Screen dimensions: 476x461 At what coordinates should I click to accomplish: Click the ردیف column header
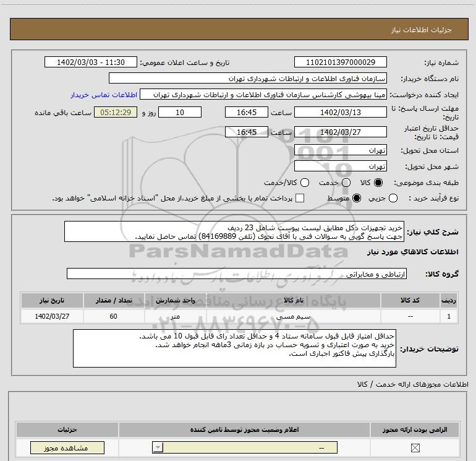click(x=449, y=300)
